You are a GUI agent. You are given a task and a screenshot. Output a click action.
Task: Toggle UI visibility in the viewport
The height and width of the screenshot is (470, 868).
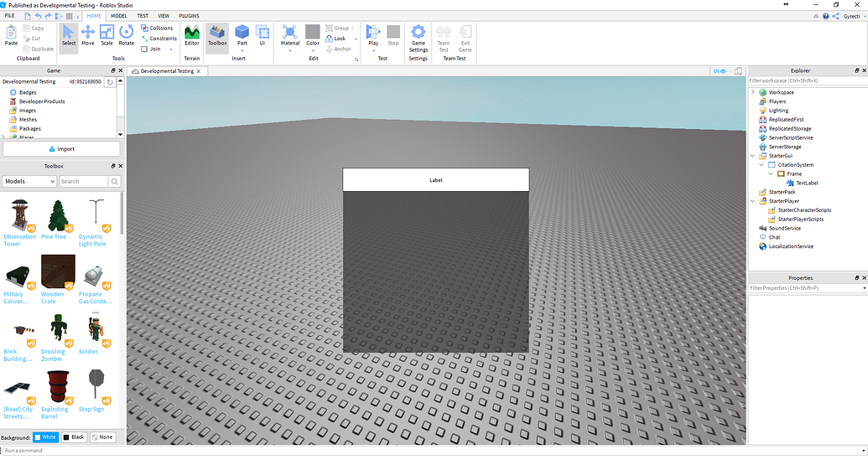coord(720,71)
